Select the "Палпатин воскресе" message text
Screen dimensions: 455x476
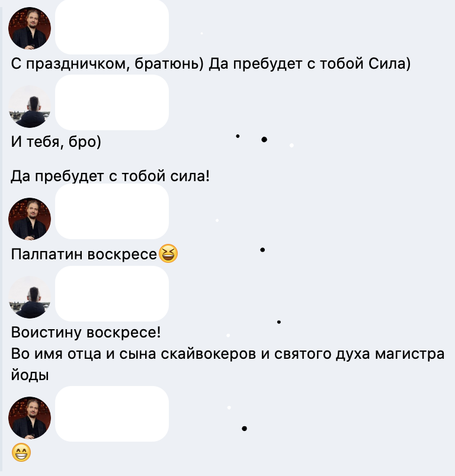[x=84, y=254]
